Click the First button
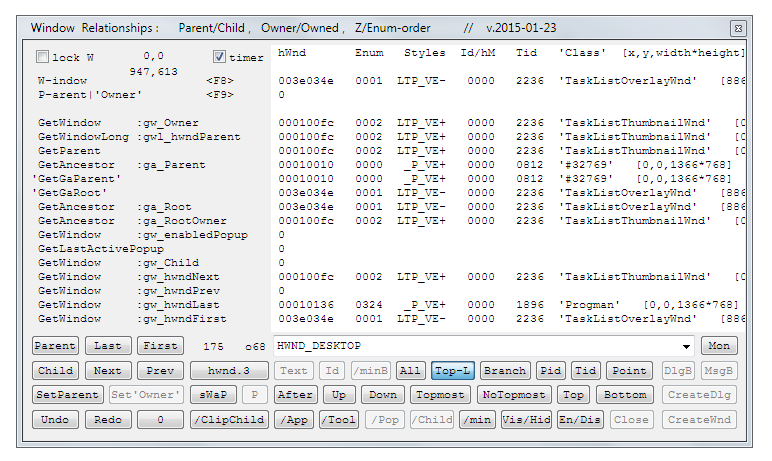 [x=160, y=346]
